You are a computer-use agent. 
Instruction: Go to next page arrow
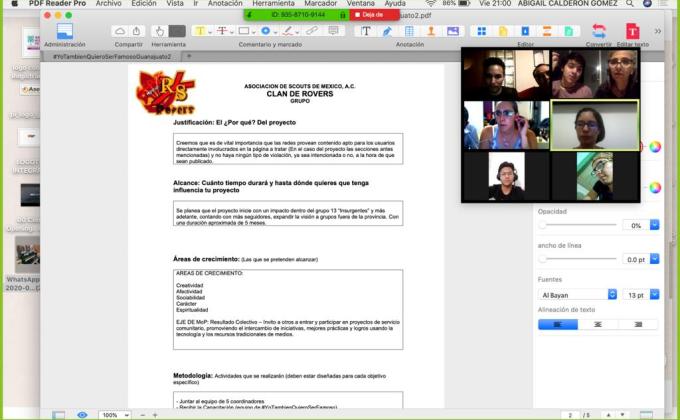pos(622,415)
